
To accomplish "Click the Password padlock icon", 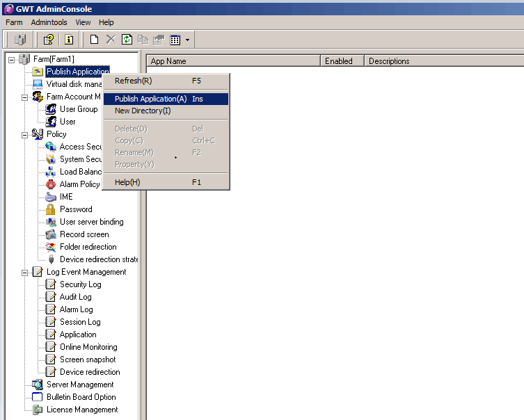I will (51, 209).
